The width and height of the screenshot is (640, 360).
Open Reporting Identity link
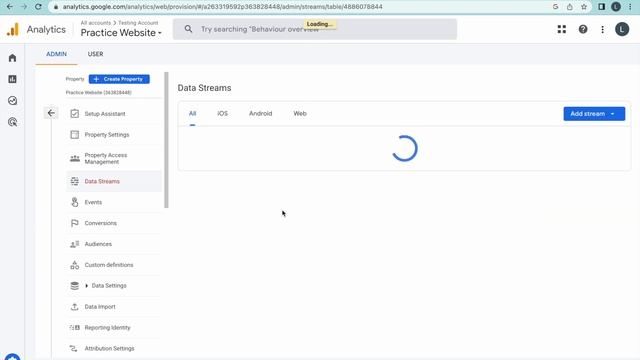coord(107,327)
